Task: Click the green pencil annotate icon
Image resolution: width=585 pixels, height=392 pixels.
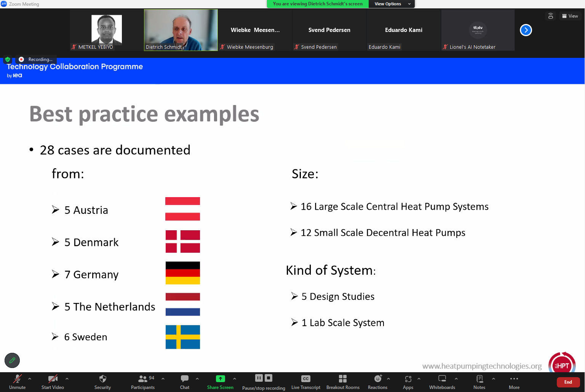Action: [12, 360]
